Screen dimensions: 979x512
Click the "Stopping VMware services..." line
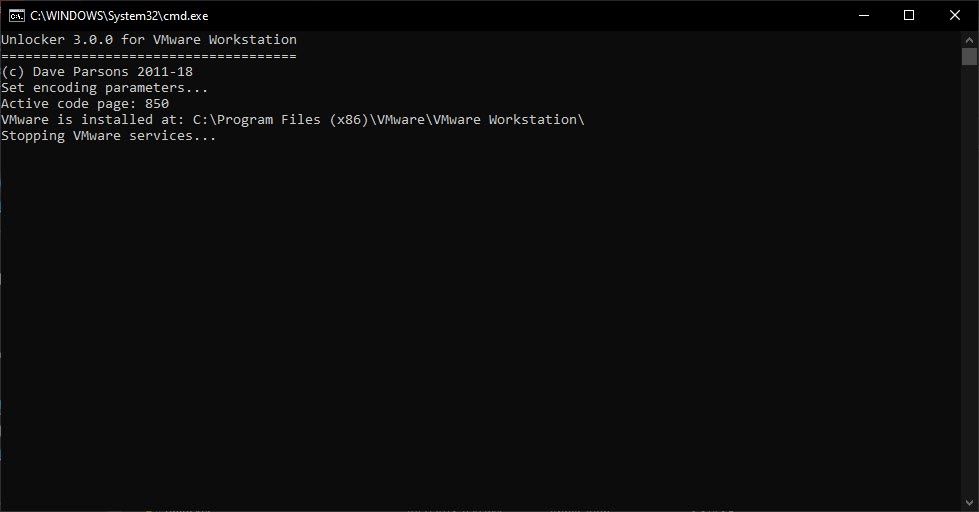108,136
